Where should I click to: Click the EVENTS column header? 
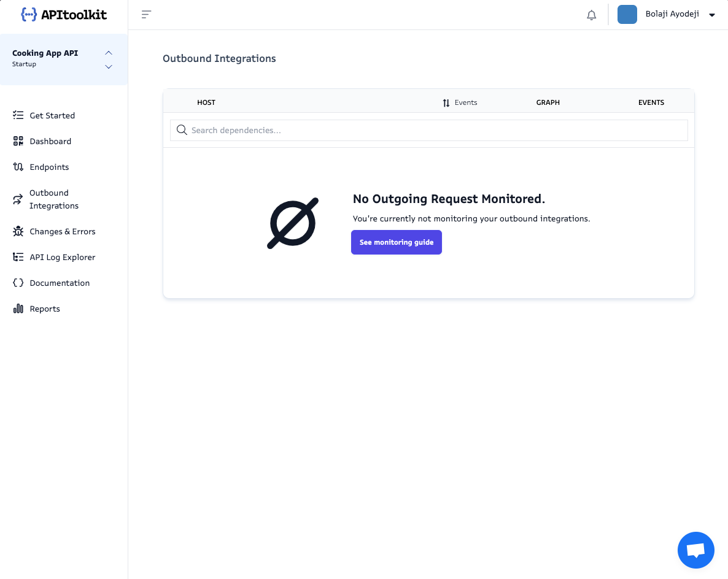point(651,102)
